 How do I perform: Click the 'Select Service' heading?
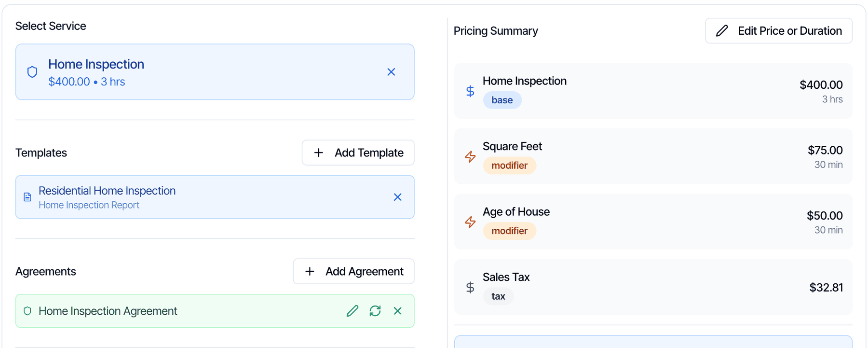click(51, 26)
